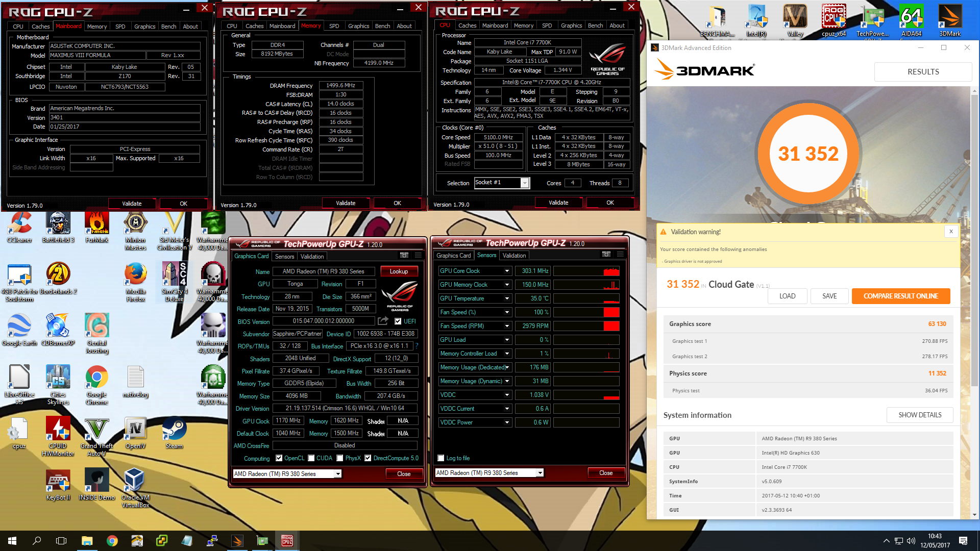Open the nativelog text file icon
The image size is (980, 551).
[135, 382]
